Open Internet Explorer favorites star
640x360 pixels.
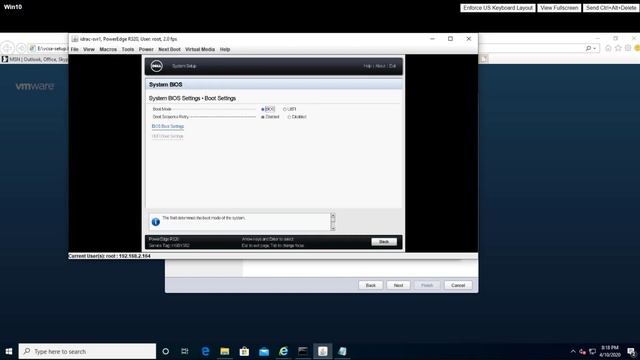click(x=618, y=48)
